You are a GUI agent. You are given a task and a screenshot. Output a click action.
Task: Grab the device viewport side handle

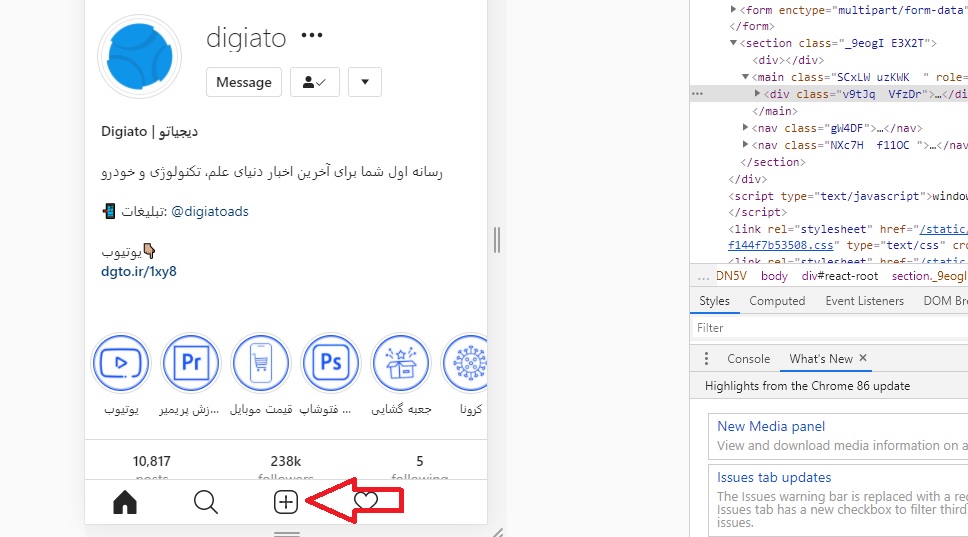pyautogui.click(x=497, y=239)
